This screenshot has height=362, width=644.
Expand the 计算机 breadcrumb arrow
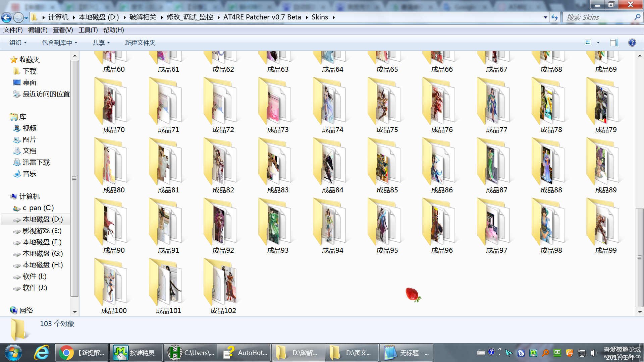74,17
